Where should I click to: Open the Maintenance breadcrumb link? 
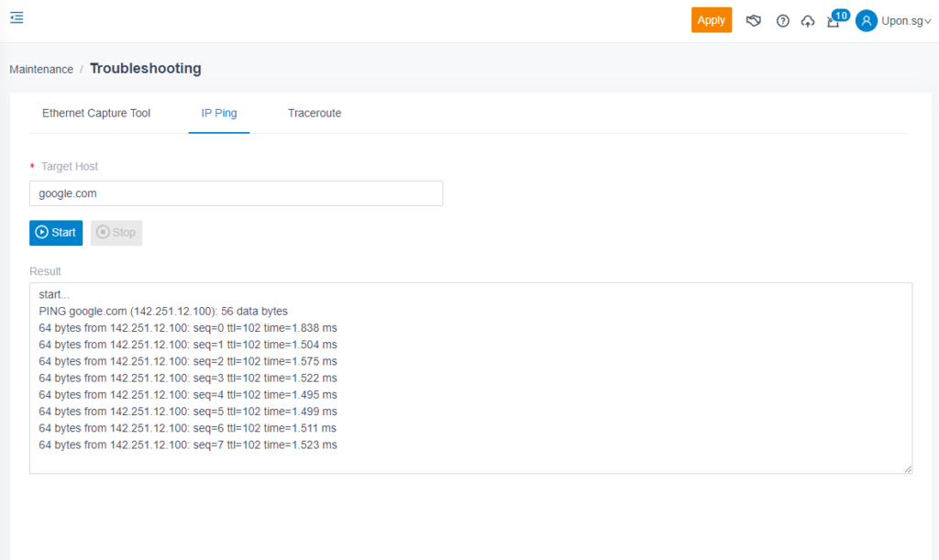coord(40,69)
